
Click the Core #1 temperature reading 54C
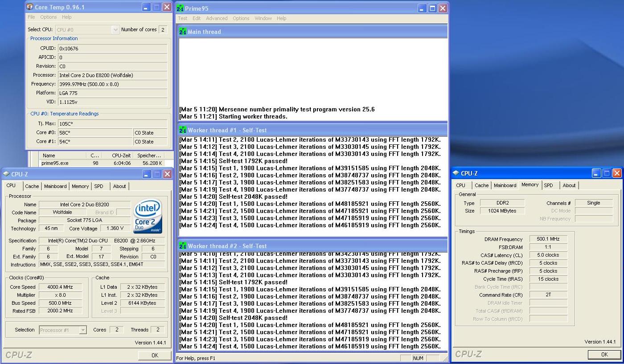point(95,142)
